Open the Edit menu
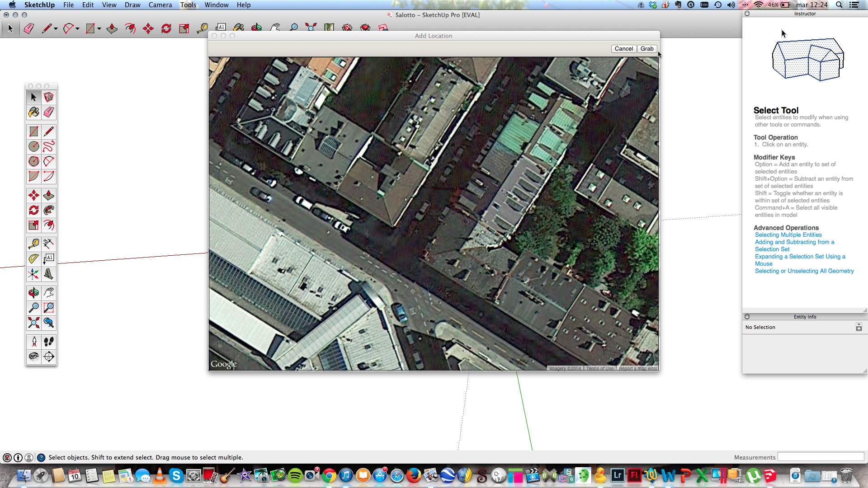Screen dimensions: 868x488 pos(88,5)
